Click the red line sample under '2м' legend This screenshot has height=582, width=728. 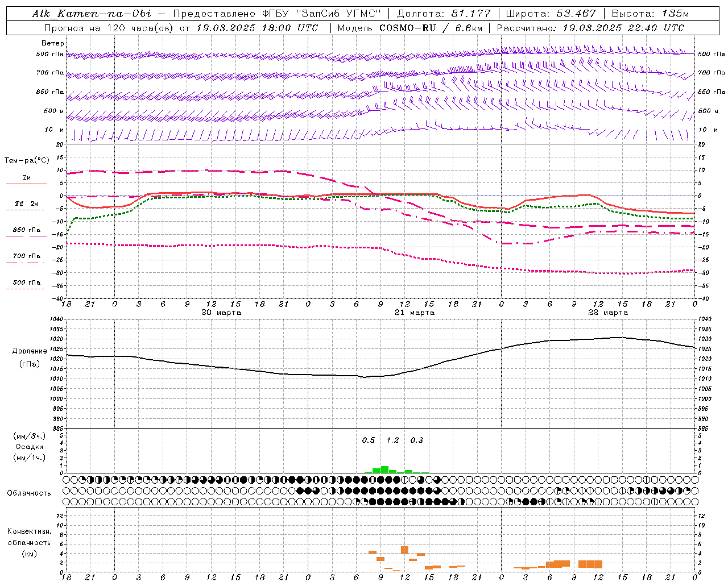pos(26,184)
